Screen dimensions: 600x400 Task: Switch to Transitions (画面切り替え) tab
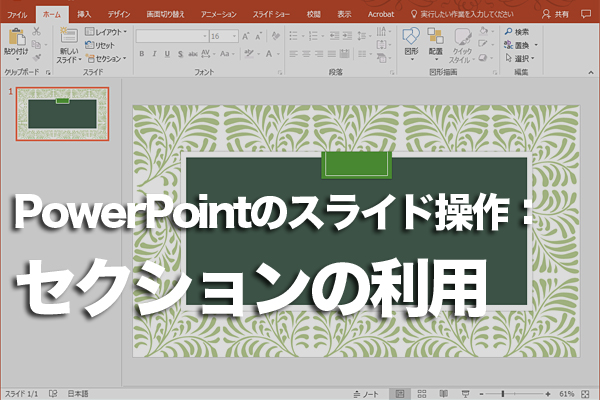165,14
